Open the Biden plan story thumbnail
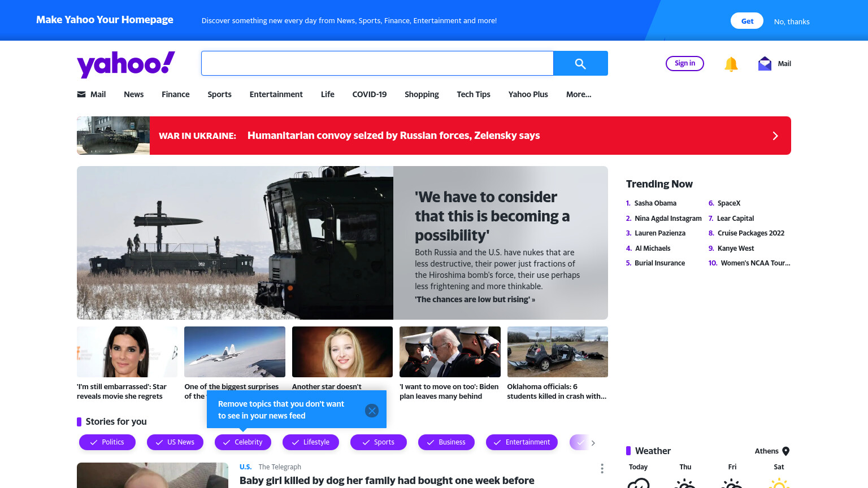The image size is (868, 488). tap(450, 352)
